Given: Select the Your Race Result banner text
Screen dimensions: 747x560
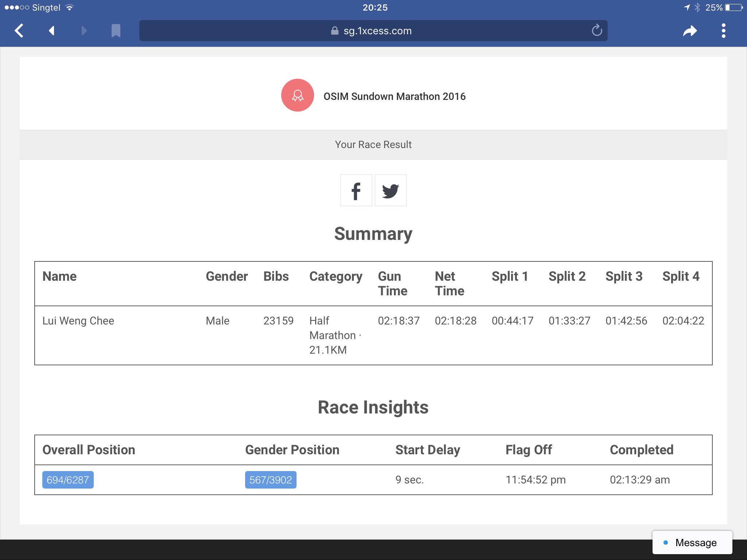Looking at the screenshot, I should pyautogui.click(x=373, y=145).
